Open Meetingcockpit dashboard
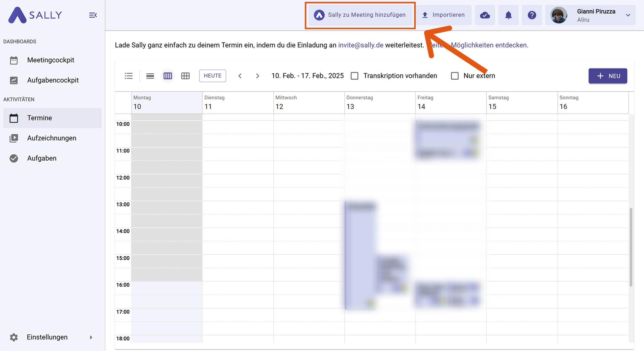This screenshot has width=644, height=351. tap(52, 60)
